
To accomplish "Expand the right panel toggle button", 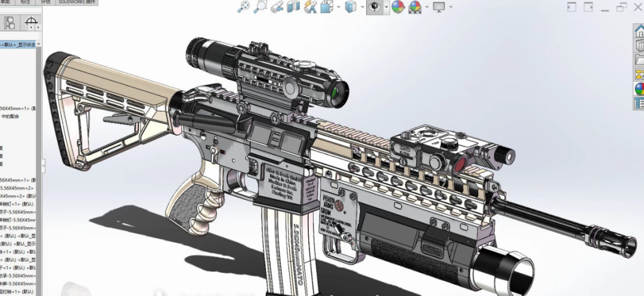I will point(589,7).
